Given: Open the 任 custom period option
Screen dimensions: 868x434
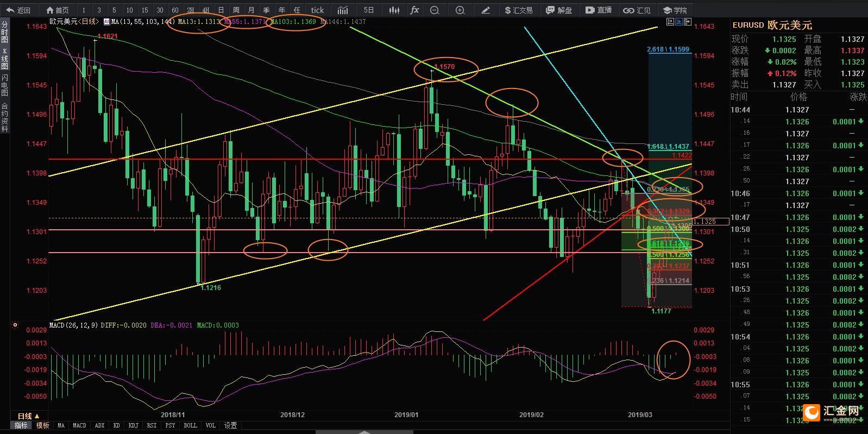Looking at the screenshot, I should (297, 10).
